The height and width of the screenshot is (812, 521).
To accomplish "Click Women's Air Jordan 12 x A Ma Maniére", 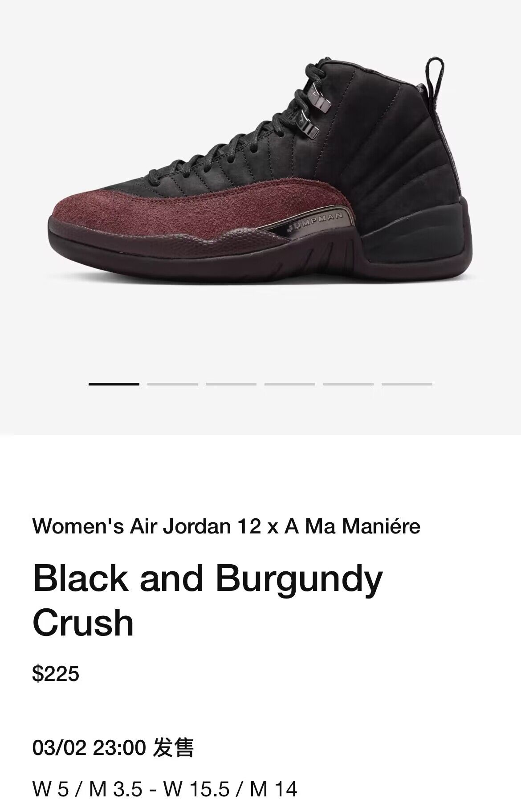I will coord(226,526).
